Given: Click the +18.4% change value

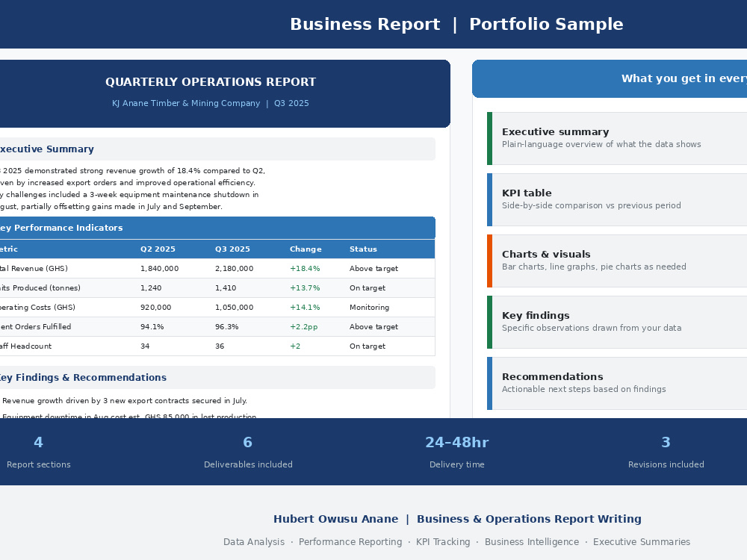Looking at the screenshot, I should 305,269.
